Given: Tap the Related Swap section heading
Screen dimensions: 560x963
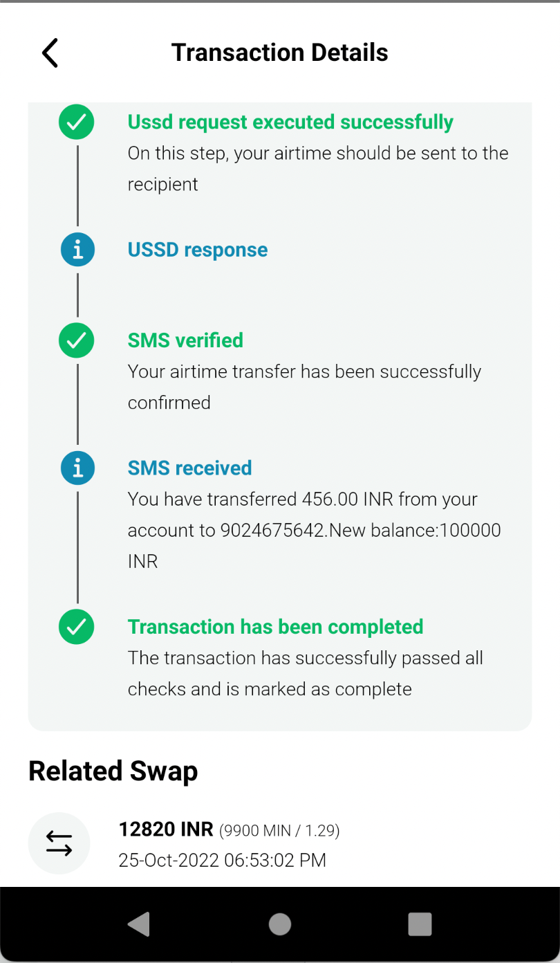Looking at the screenshot, I should click(113, 771).
